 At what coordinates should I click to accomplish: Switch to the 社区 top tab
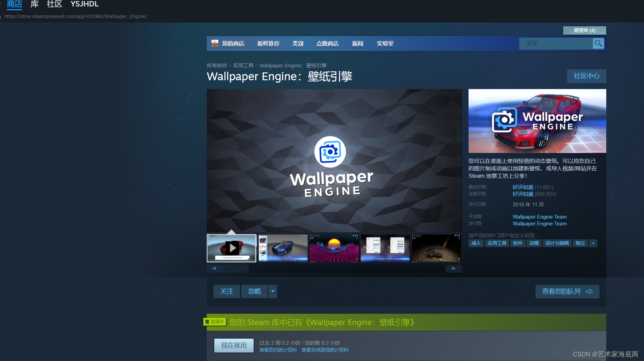point(54,4)
